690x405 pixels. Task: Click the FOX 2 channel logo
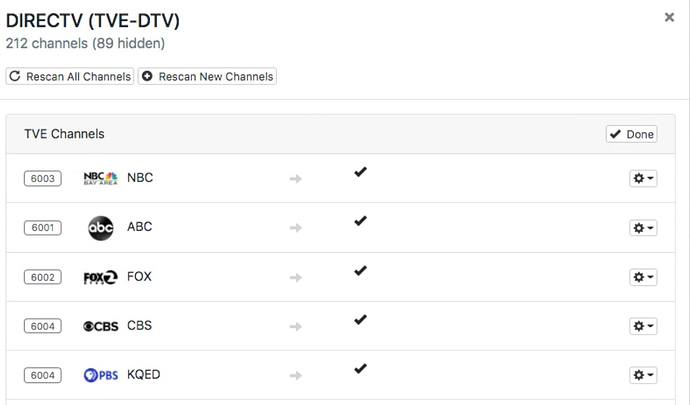click(100, 277)
